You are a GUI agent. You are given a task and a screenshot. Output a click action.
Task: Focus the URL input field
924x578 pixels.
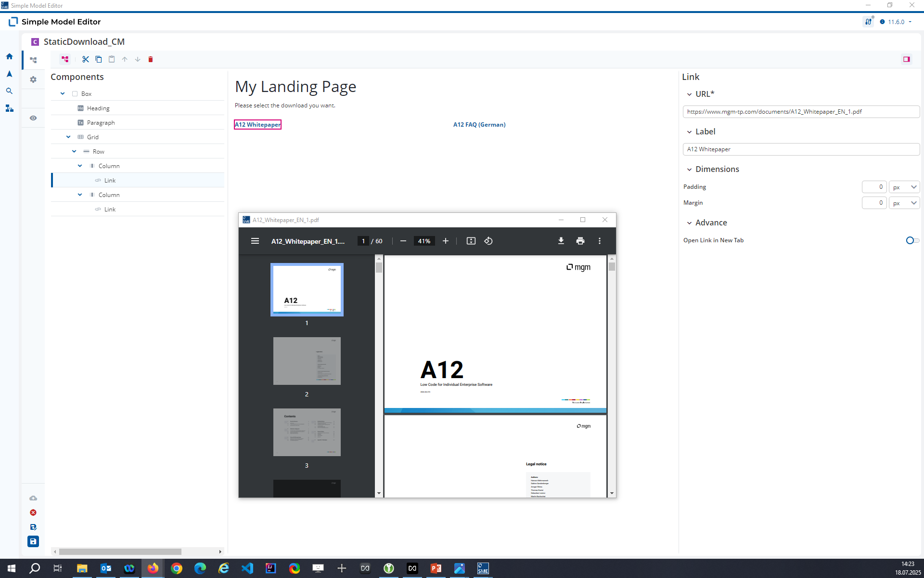coord(801,112)
